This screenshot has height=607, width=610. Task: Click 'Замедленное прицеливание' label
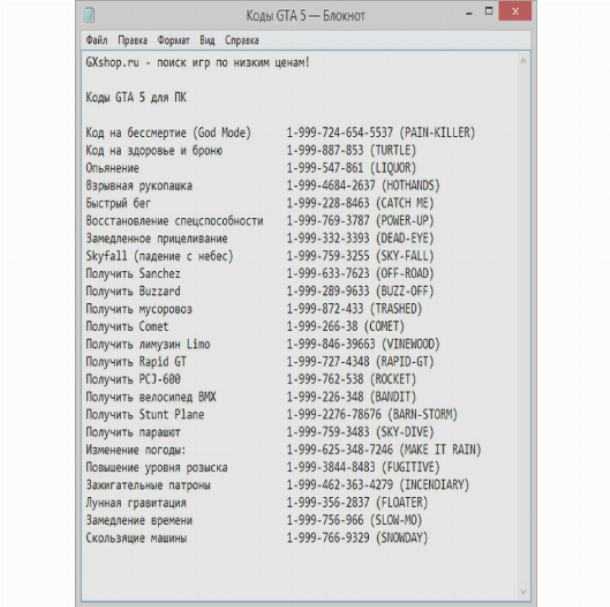click(x=156, y=238)
